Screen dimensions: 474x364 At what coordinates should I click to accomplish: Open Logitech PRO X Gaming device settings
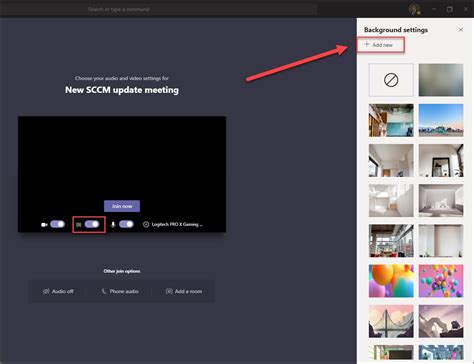173,224
